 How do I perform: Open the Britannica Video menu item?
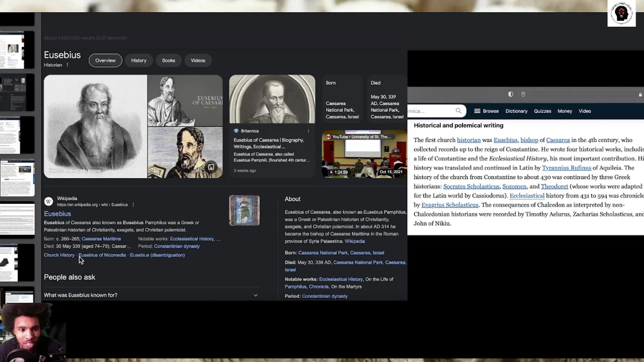coord(585,111)
